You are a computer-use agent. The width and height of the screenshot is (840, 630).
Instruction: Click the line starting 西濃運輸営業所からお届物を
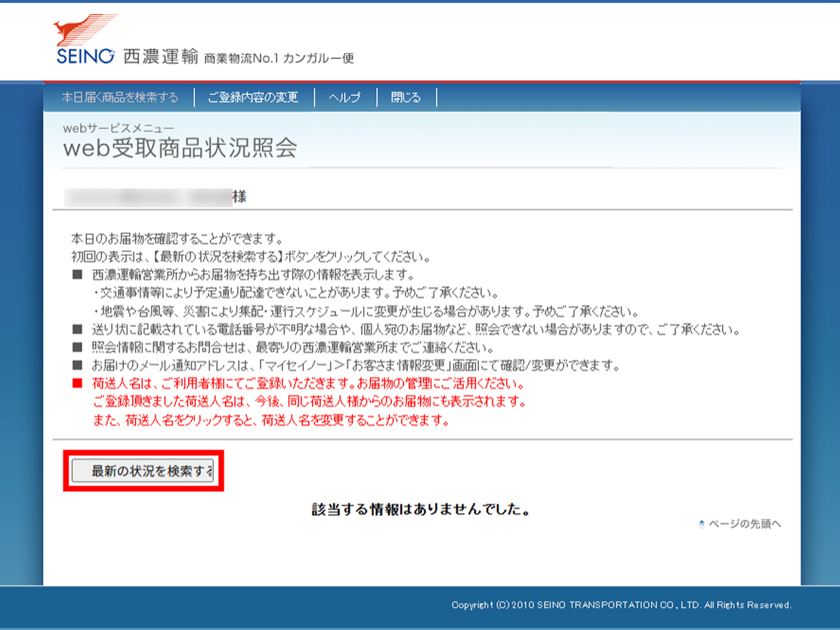253,275
